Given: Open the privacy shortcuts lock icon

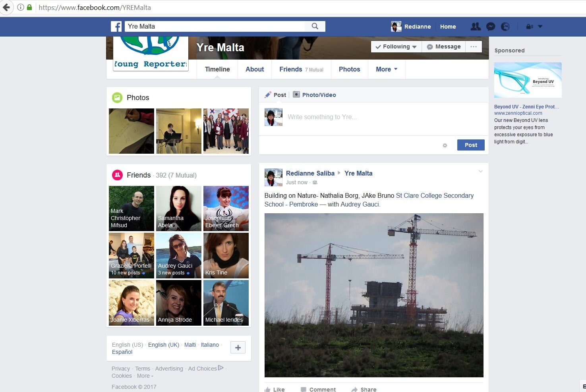Looking at the screenshot, I should 529,27.
